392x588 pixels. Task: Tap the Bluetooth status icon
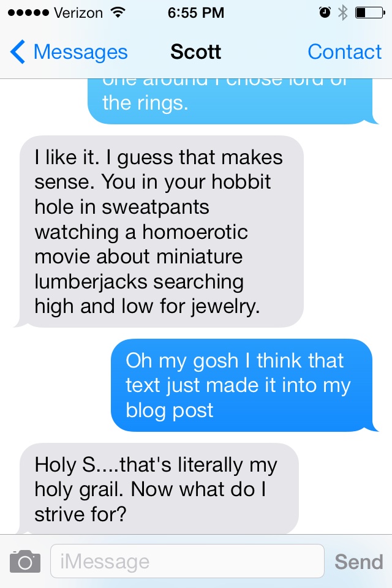[x=342, y=13]
